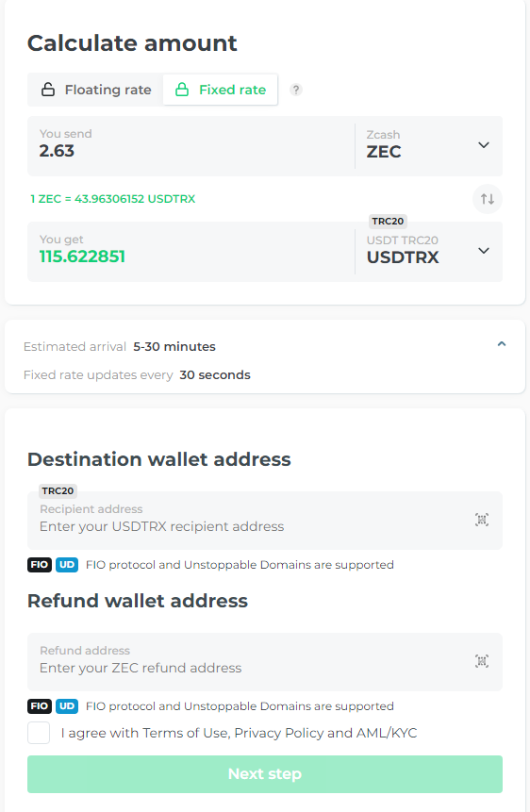Viewport: 530px width, 812px height.
Task: Check the Terms of Use agreement box
Action: (x=39, y=733)
